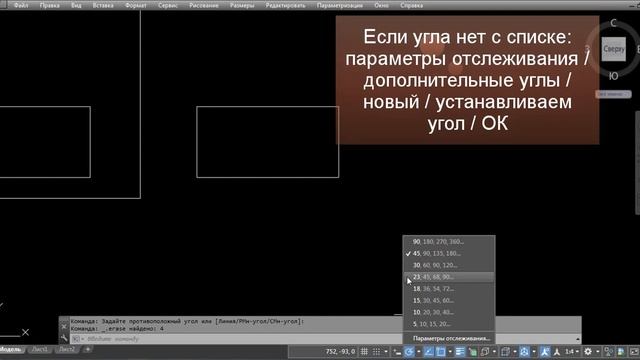Open dynamic UCS dropdown arrow
640x360 pixels.
(x=534, y=351)
